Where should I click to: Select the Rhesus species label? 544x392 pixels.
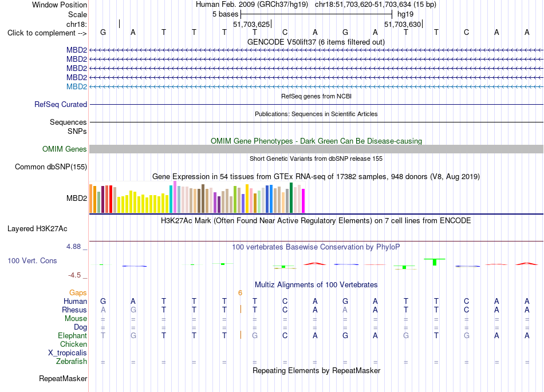point(74,310)
